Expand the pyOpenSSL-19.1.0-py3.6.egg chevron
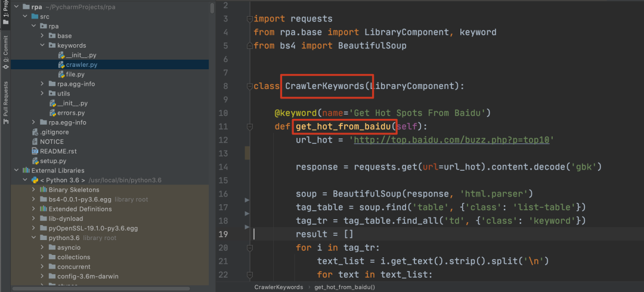Image resolution: width=644 pixels, height=292 pixels. 33,228
